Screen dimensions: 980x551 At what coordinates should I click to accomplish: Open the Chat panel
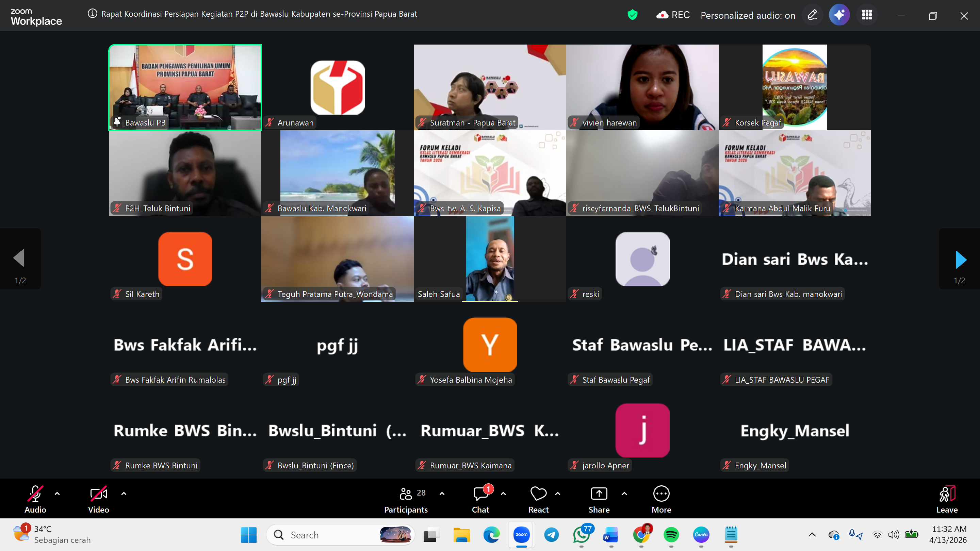pyautogui.click(x=480, y=494)
